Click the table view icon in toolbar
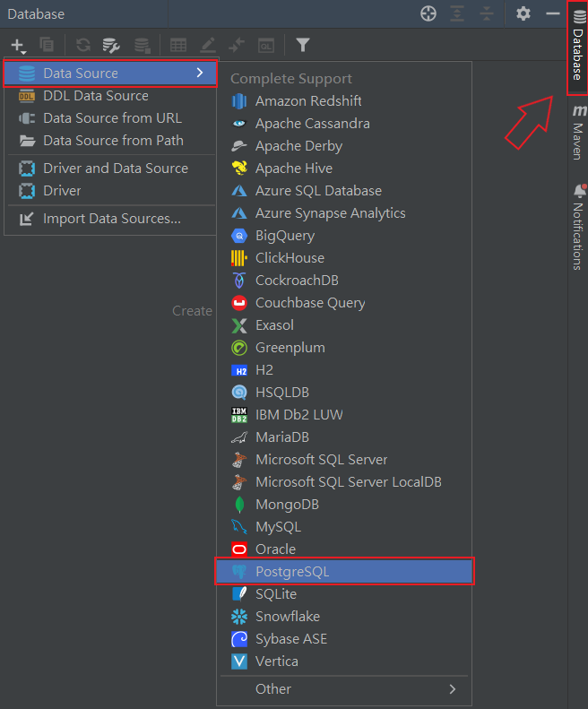Image resolution: width=588 pixels, height=709 pixels. 178,45
